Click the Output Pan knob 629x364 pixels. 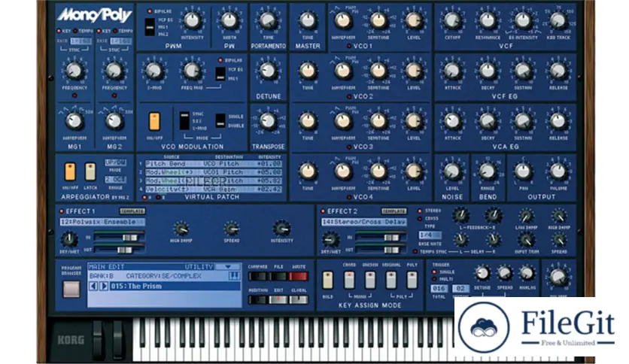[523, 171]
